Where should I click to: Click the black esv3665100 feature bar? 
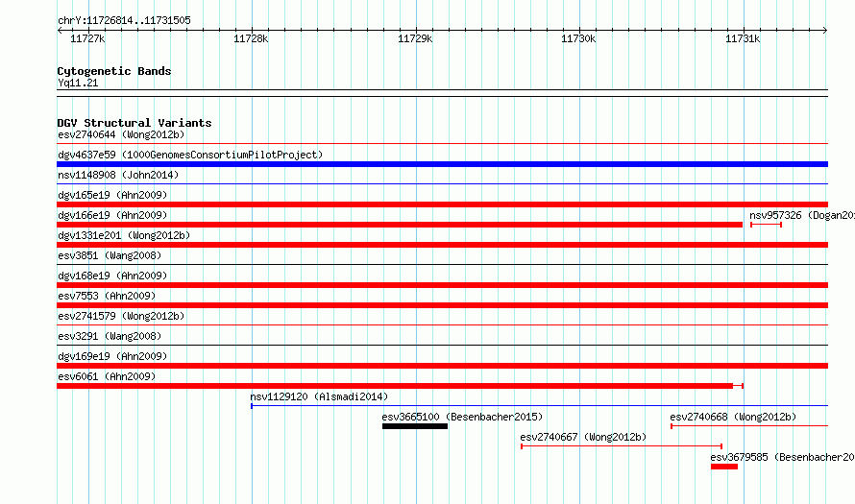pyautogui.click(x=415, y=426)
